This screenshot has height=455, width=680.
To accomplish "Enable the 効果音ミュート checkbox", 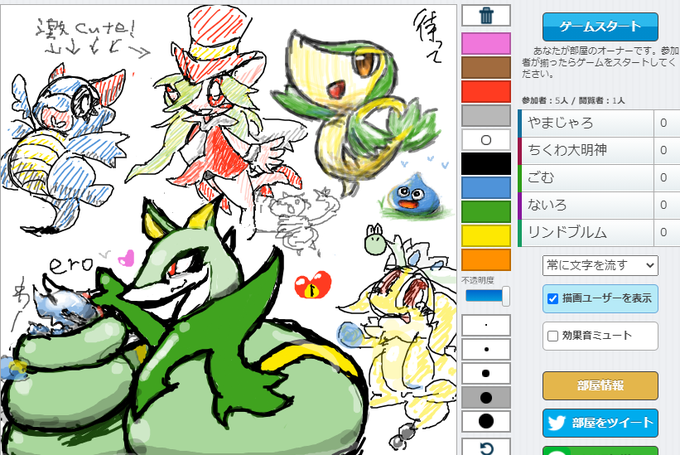I will (x=552, y=336).
